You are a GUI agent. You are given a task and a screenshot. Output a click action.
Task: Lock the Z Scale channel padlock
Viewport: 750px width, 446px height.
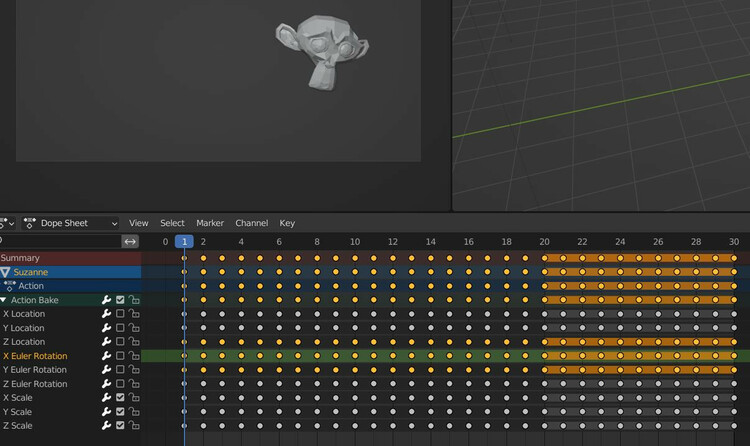[x=134, y=425]
